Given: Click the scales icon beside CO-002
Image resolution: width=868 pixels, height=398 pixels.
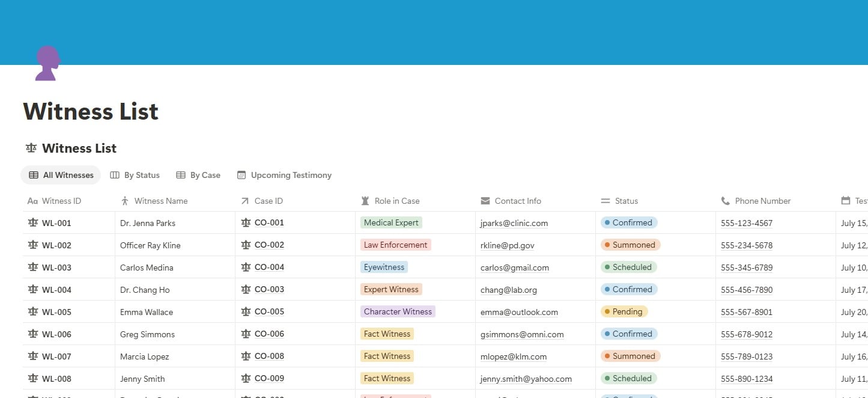Looking at the screenshot, I should coord(246,245).
